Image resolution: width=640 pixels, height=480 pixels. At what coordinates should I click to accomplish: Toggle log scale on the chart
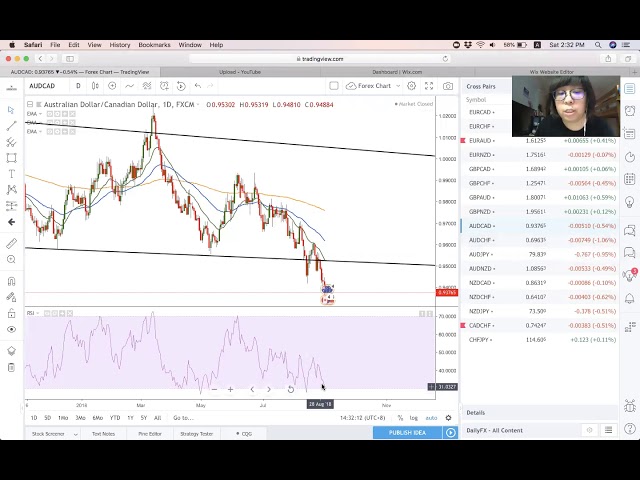point(414,418)
